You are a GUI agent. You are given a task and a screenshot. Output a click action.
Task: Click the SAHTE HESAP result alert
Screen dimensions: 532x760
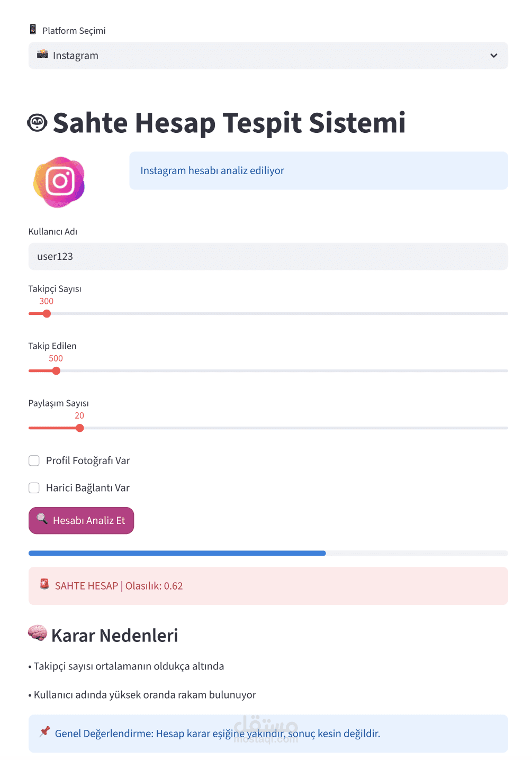pos(268,586)
